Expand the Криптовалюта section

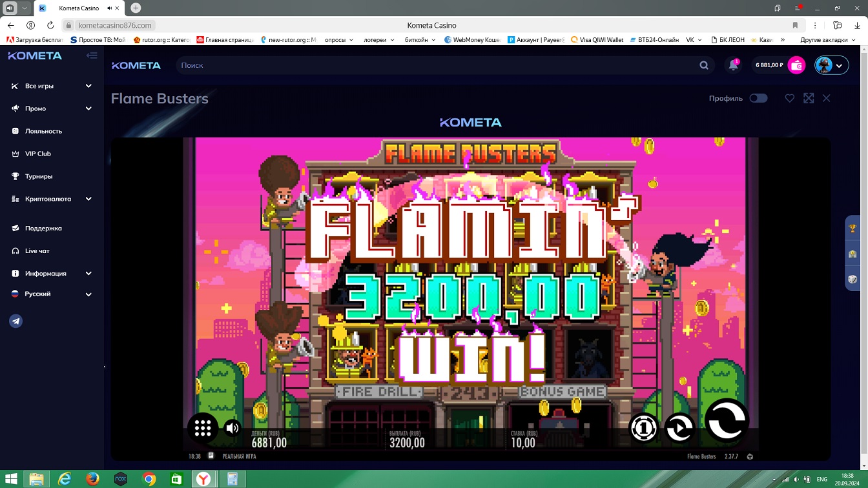[x=52, y=199]
